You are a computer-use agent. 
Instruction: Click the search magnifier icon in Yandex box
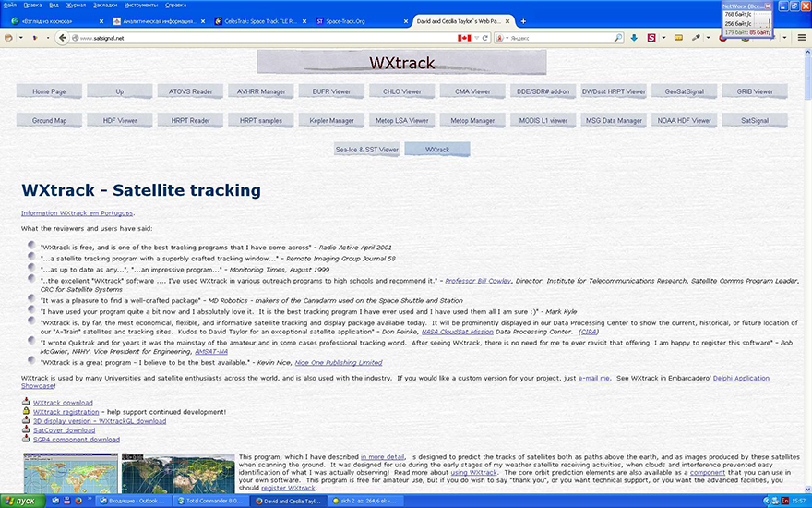click(x=618, y=38)
